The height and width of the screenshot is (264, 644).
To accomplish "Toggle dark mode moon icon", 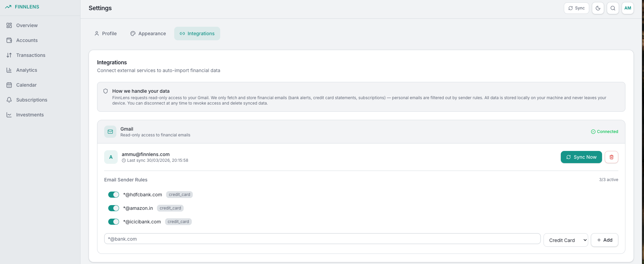I will pyautogui.click(x=598, y=8).
